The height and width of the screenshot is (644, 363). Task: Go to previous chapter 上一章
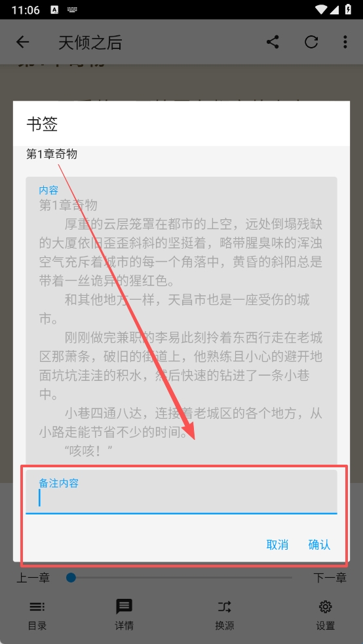33,578
